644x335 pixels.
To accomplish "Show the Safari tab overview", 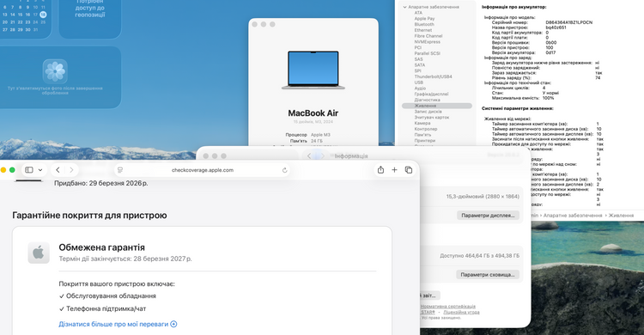I will [408, 170].
